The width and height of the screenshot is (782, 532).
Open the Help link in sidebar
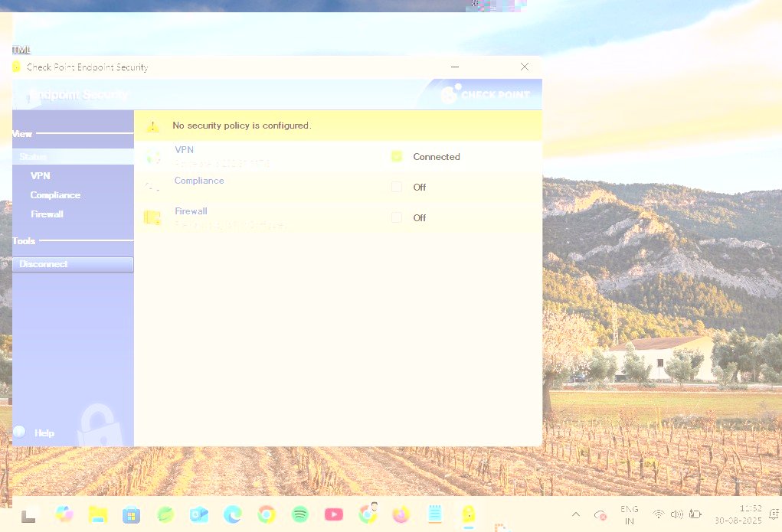(44, 432)
